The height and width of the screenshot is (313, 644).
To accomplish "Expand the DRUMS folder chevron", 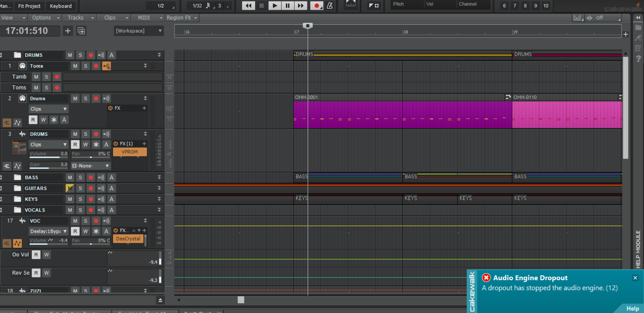I will (x=159, y=55).
